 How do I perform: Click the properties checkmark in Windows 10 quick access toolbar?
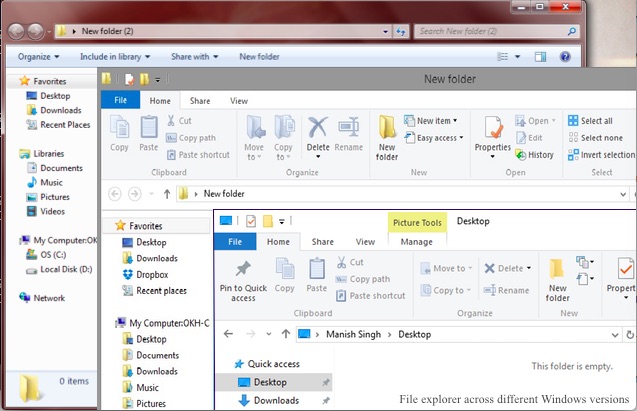click(x=251, y=221)
